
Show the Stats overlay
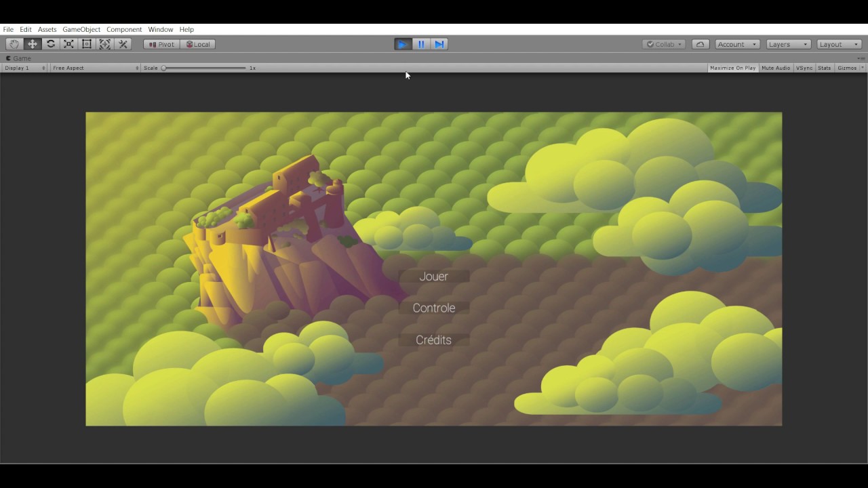(825, 68)
